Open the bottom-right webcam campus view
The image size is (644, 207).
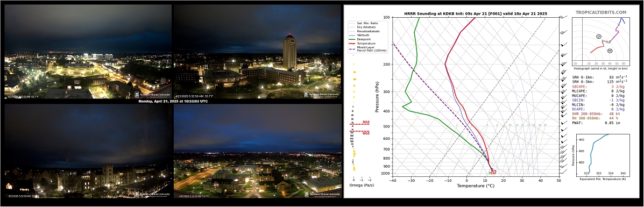tap(258, 151)
